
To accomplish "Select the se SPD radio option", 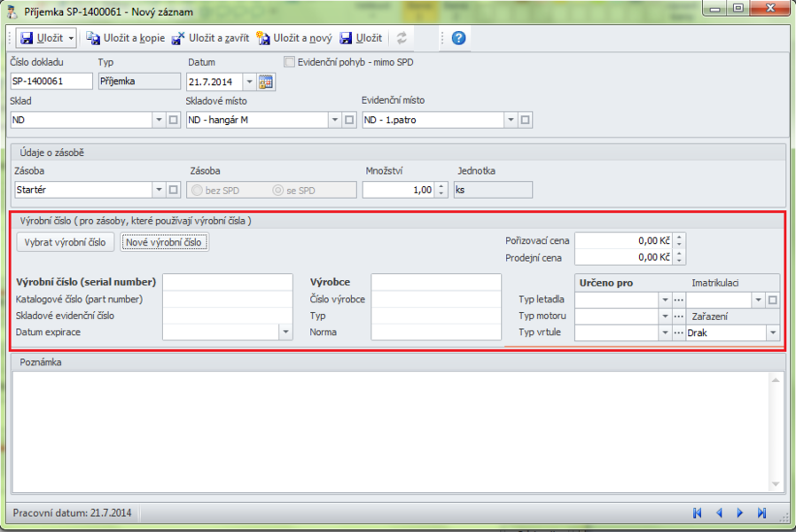I will pos(278,190).
